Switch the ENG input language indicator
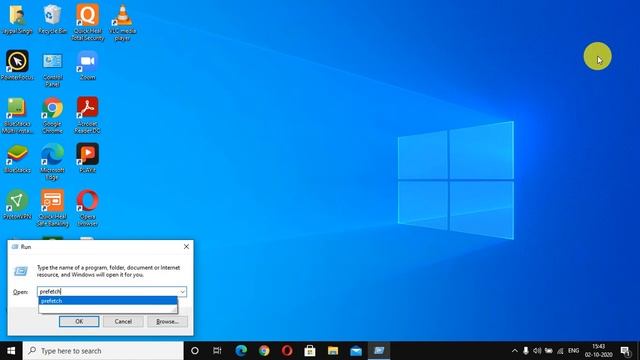 pyautogui.click(x=573, y=351)
